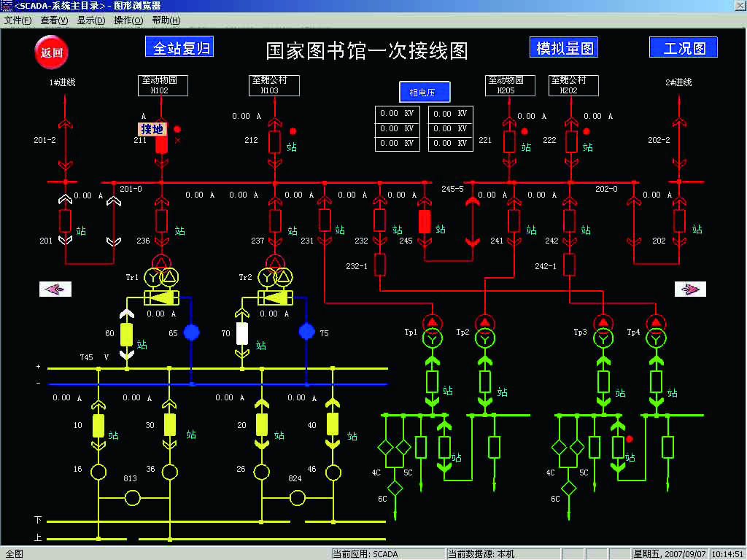Select breaker 236 above transformer Tr1

161,221
